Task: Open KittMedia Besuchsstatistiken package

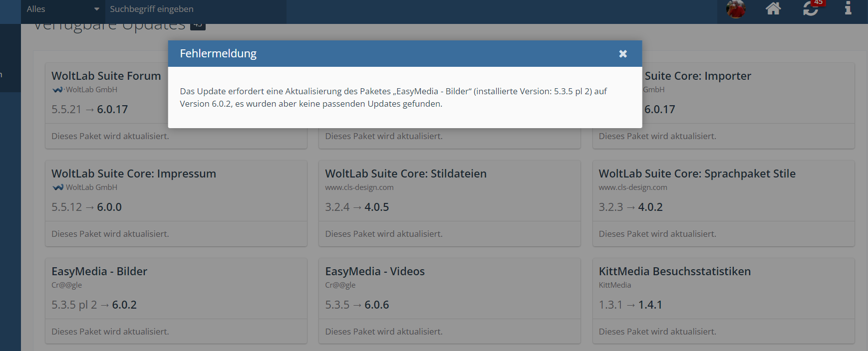Action: 674,271
